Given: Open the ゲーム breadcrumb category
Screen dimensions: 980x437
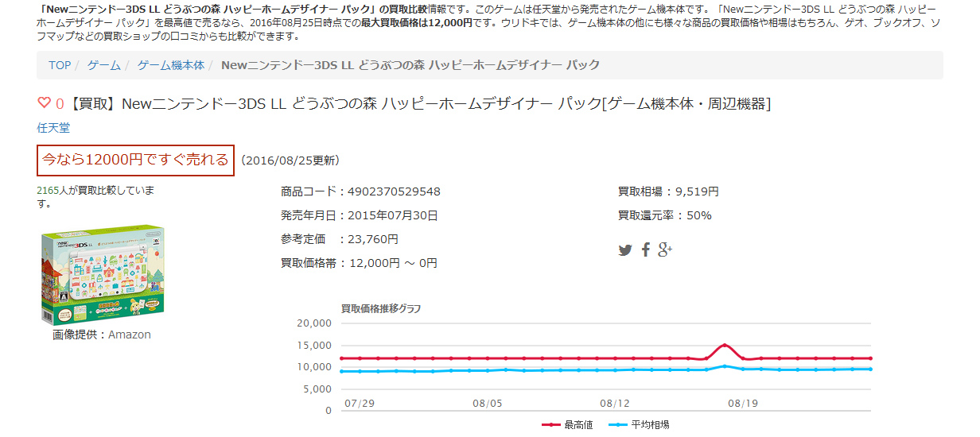Looking at the screenshot, I should click(104, 65).
